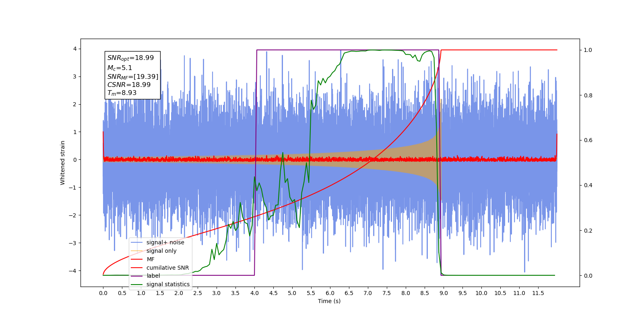Click the right y-axis tick labeled 0.2
Image resolution: width=644 pixels, height=322 pixels.
coord(588,231)
